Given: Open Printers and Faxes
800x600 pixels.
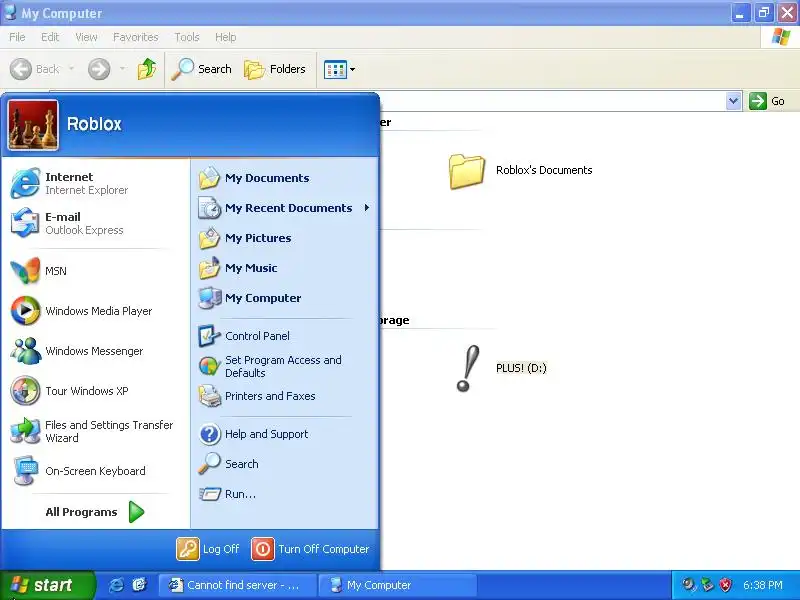Looking at the screenshot, I should pyautogui.click(x=285, y=396).
